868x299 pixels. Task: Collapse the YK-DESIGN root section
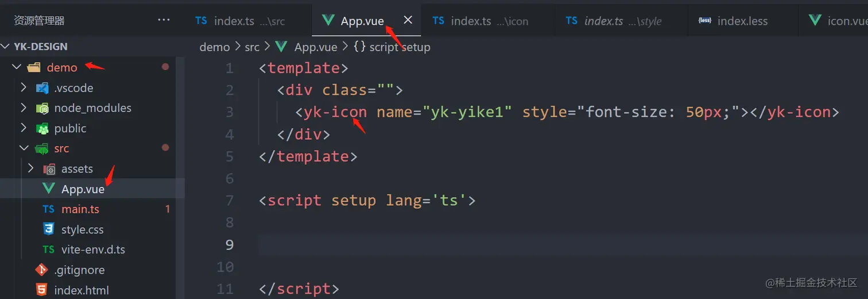point(6,47)
